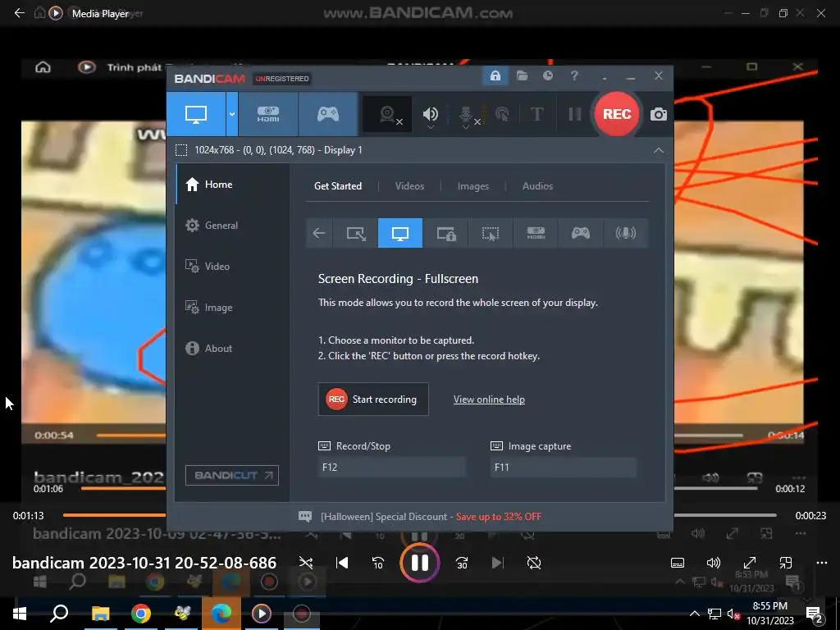Collapse the panel with chevron beside Display 1
Screen dimensions: 840x630
point(659,151)
